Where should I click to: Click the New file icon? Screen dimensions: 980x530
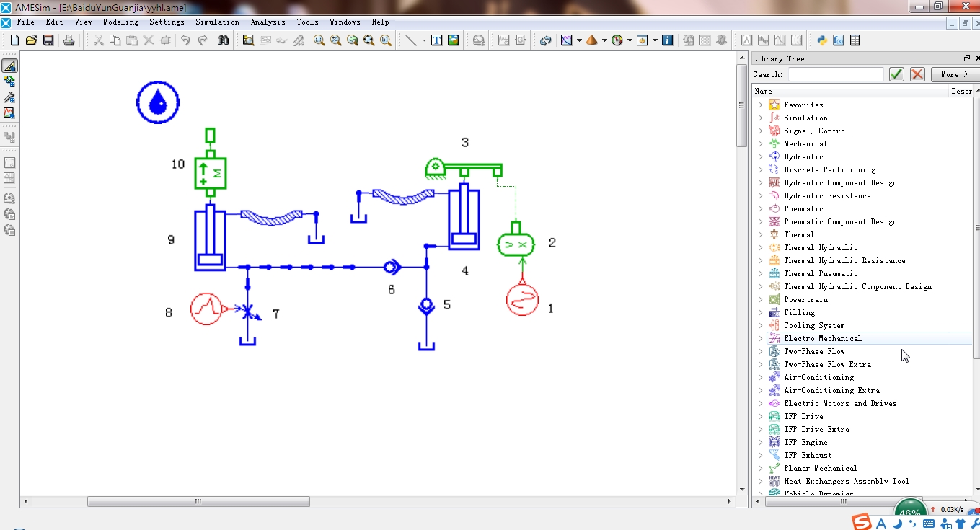point(14,40)
